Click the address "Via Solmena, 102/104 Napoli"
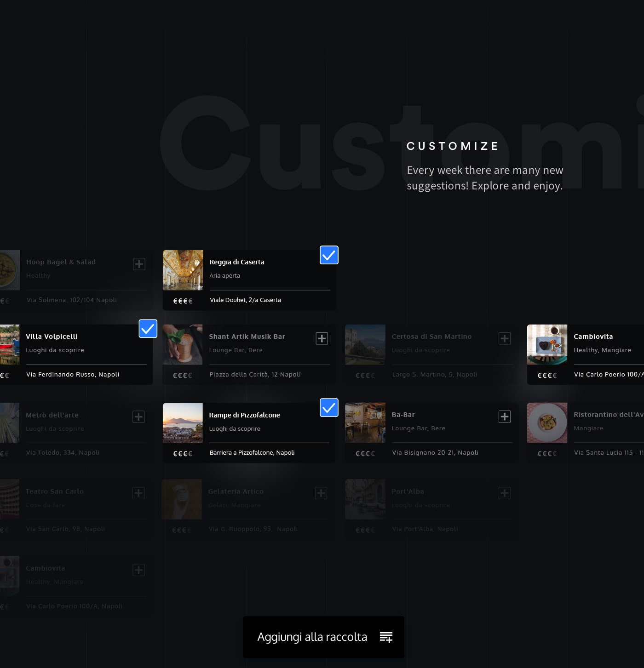The height and width of the screenshot is (668, 644). pyautogui.click(x=72, y=300)
